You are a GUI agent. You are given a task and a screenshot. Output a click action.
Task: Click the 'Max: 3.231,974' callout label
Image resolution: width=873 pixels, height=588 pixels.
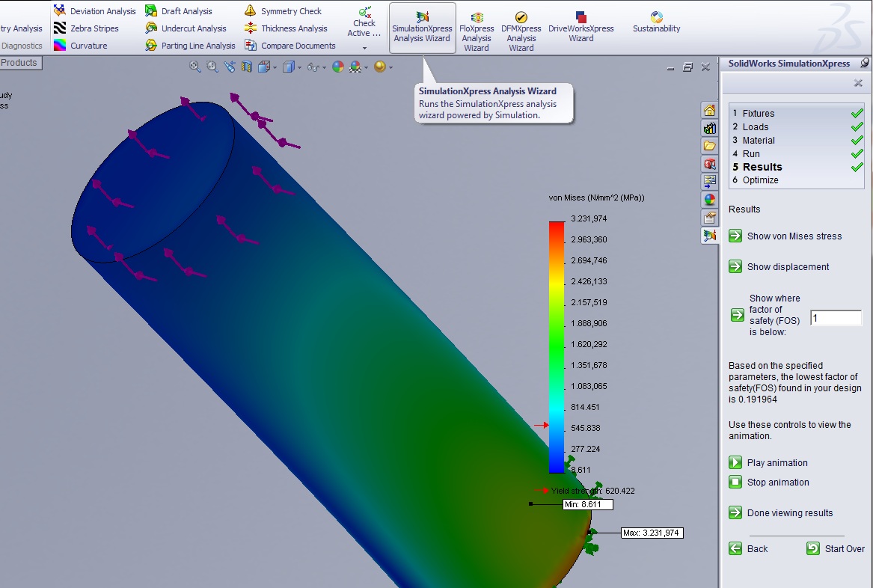point(652,533)
